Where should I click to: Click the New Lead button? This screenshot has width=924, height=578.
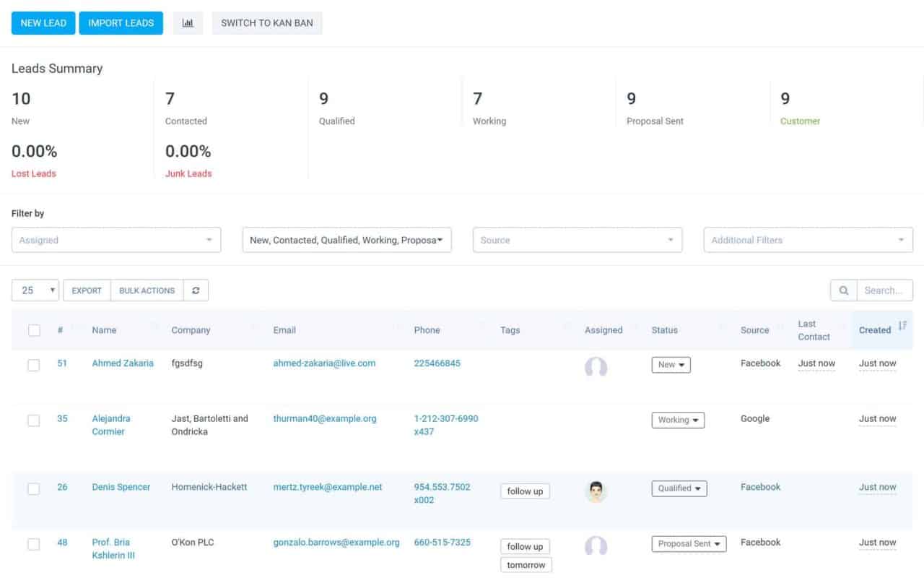43,23
